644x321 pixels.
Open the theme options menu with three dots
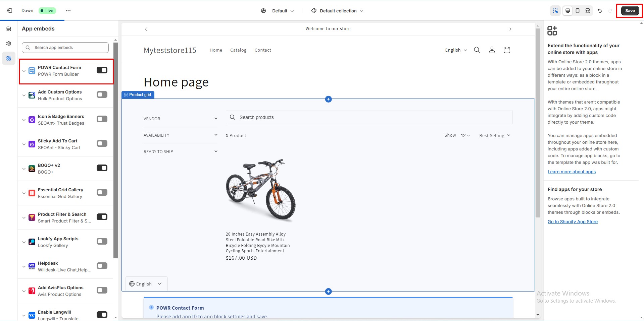pyautogui.click(x=68, y=10)
